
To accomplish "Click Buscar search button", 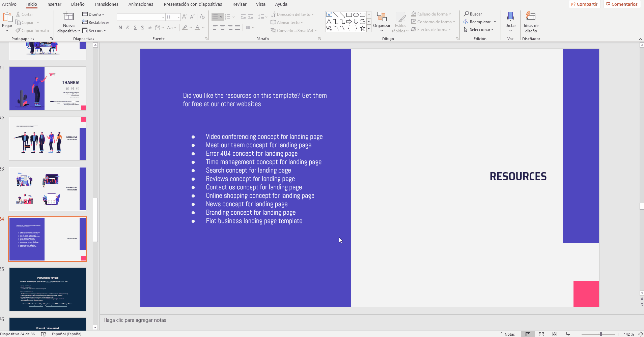I will pyautogui.click(x=473, y=14).
